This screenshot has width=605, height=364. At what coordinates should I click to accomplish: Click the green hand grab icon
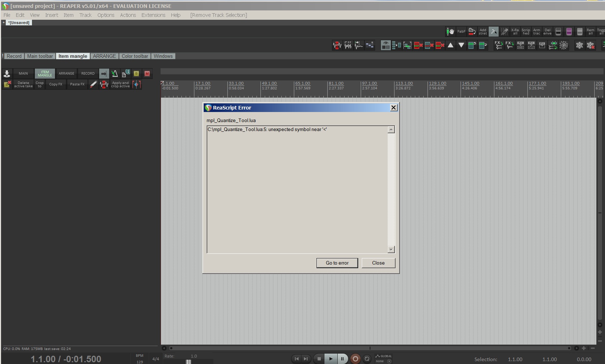click(450, 32)
